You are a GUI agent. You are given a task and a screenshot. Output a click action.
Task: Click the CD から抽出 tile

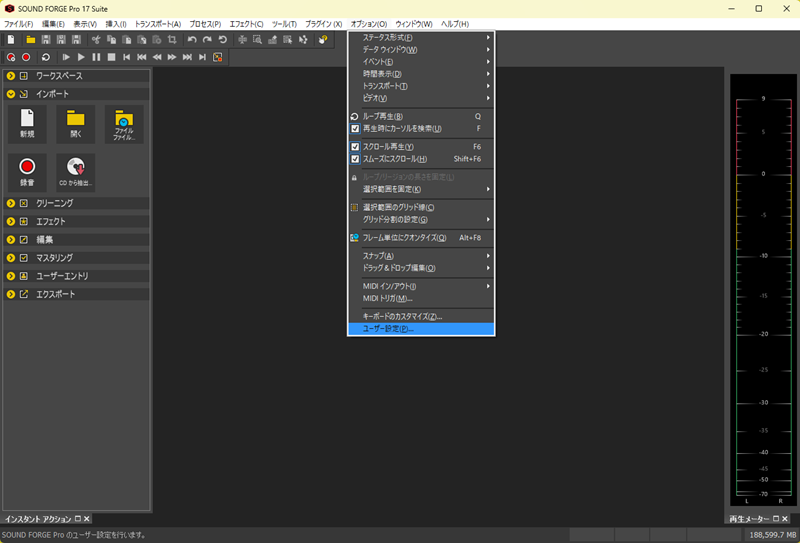tap(76, 172)
